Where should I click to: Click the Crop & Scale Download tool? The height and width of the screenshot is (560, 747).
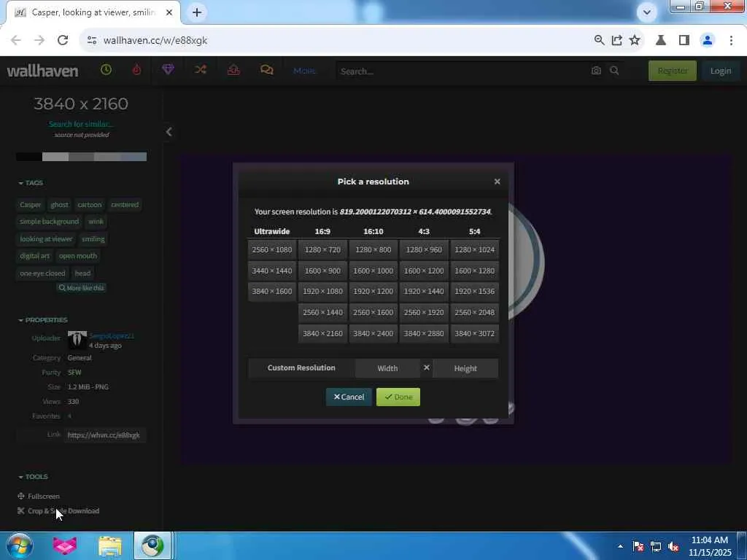(x=58, y=511)
